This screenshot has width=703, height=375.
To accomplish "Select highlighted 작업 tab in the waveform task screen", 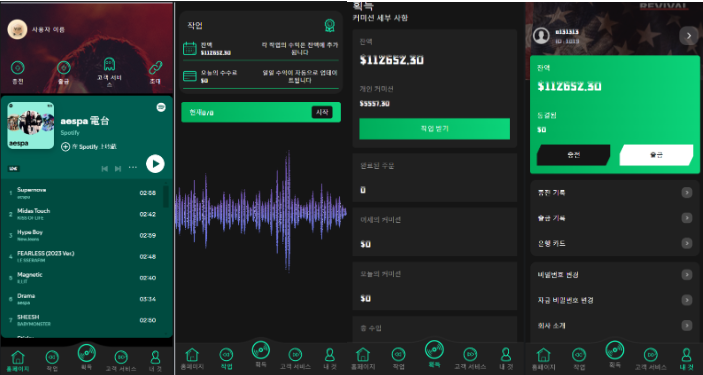I will pos(226,358).
